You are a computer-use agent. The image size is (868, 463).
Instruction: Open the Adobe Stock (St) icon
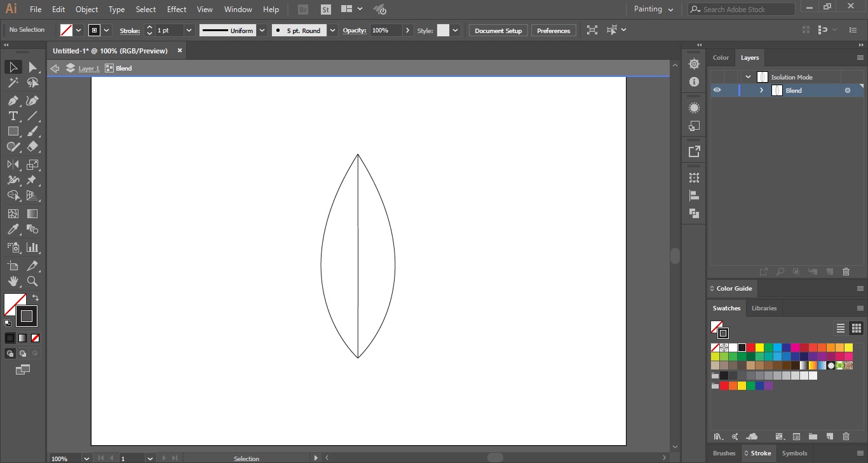[325, 10]
